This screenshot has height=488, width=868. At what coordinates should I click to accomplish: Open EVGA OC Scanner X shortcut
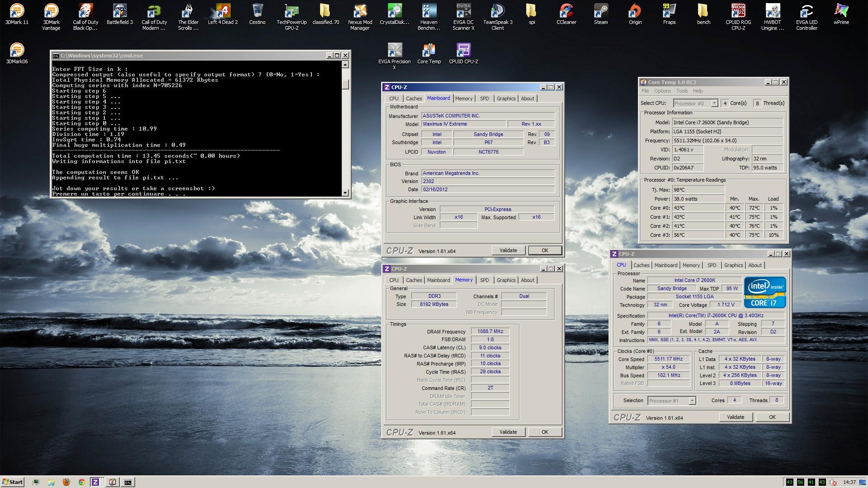click(x=463, y=17)
